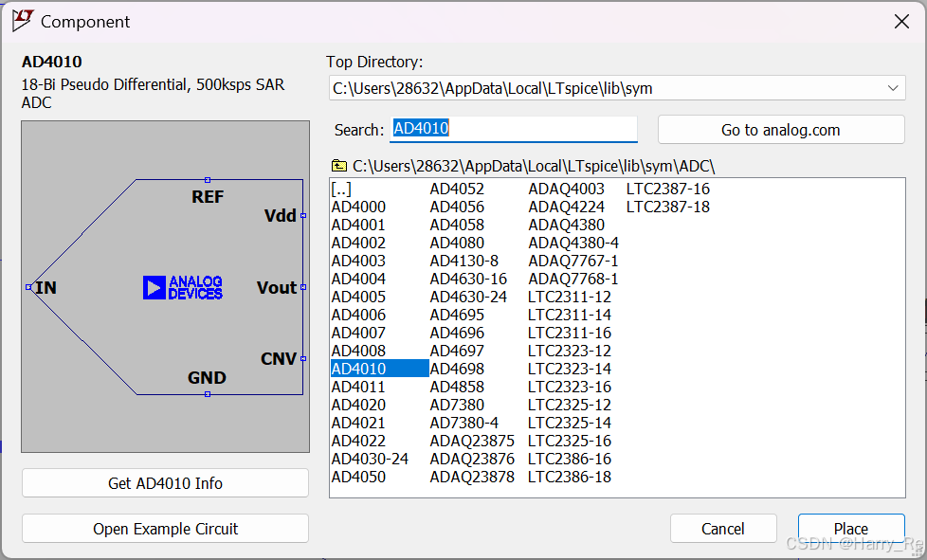Viewport: 927px width, 560px height.
Task: Select AD4005 in the list
Action: coord(358,298)
